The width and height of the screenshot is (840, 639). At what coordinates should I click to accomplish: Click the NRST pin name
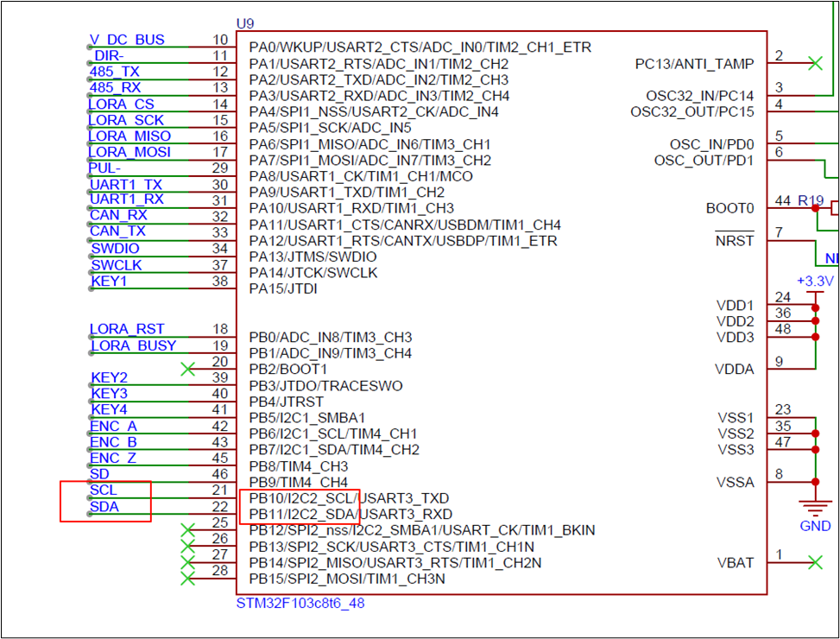(734, 241)
